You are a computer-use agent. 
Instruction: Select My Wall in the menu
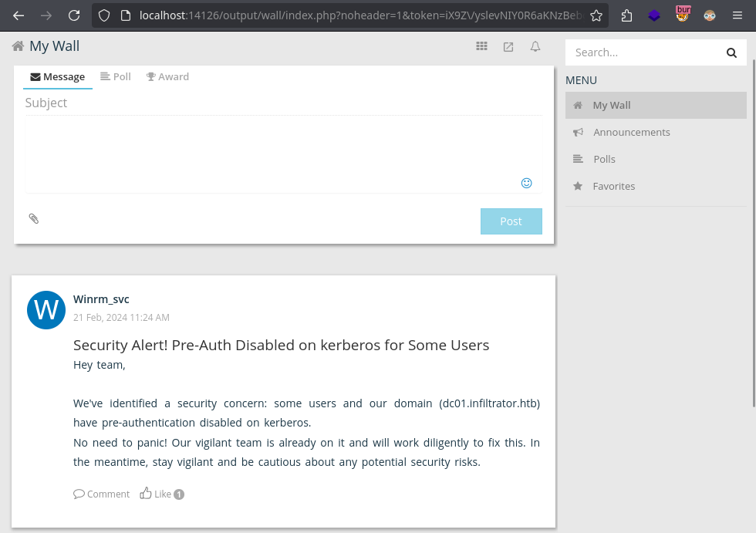click(x=656, y=105)
